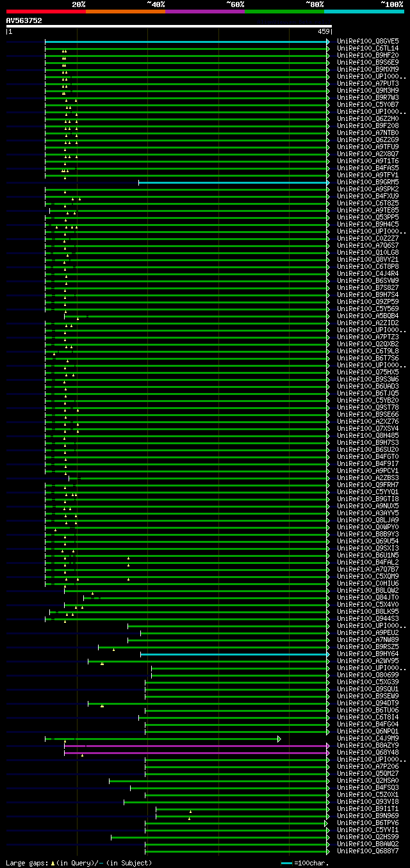Image resolution: width=410 pixels, height=868 pixels.
Task: Select label UniRef100_A2X8Q7
Action: [368, 154]
